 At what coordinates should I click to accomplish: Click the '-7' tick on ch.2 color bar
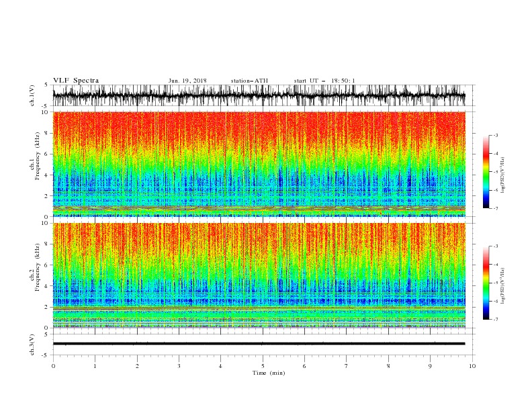[495, 320]
